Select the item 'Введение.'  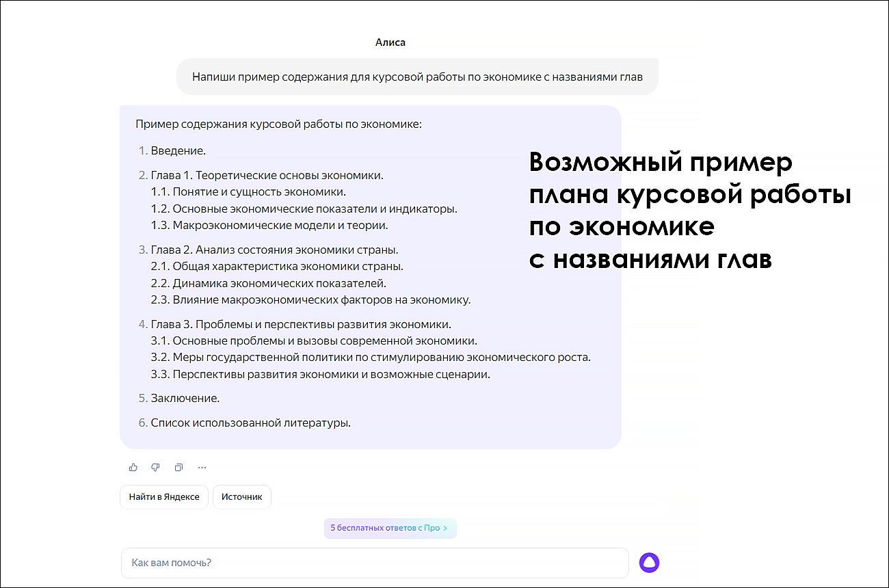(178, 150)
